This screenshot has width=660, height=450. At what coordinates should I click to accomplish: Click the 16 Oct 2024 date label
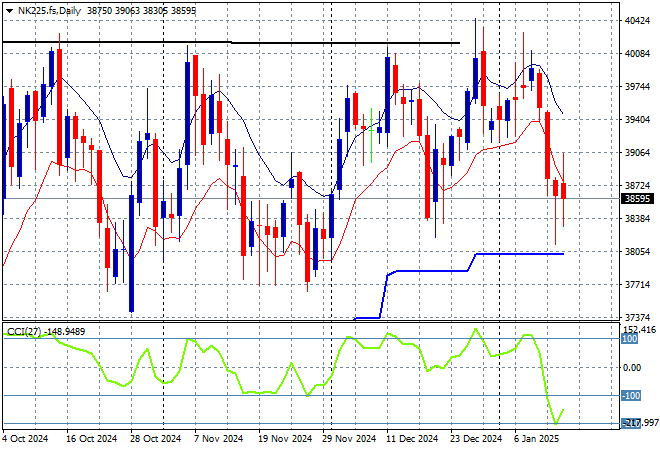(x=93, y=439)
